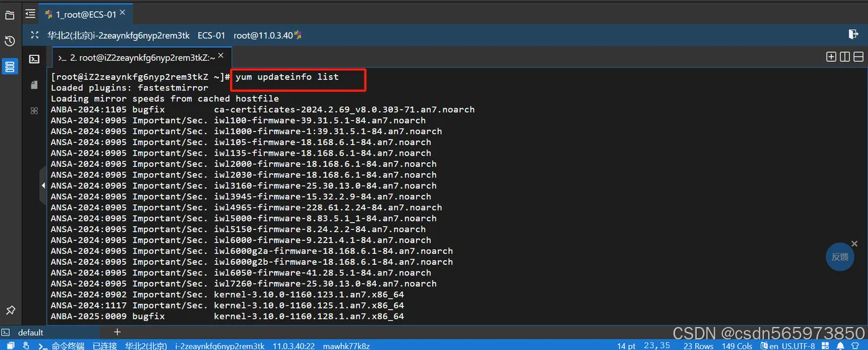This screenshot has height=350, width=868.
Task: Click the i-2zeaynkfg6nyp2rem3tk instance ID in status bar
Action: (x=219, y=346)
